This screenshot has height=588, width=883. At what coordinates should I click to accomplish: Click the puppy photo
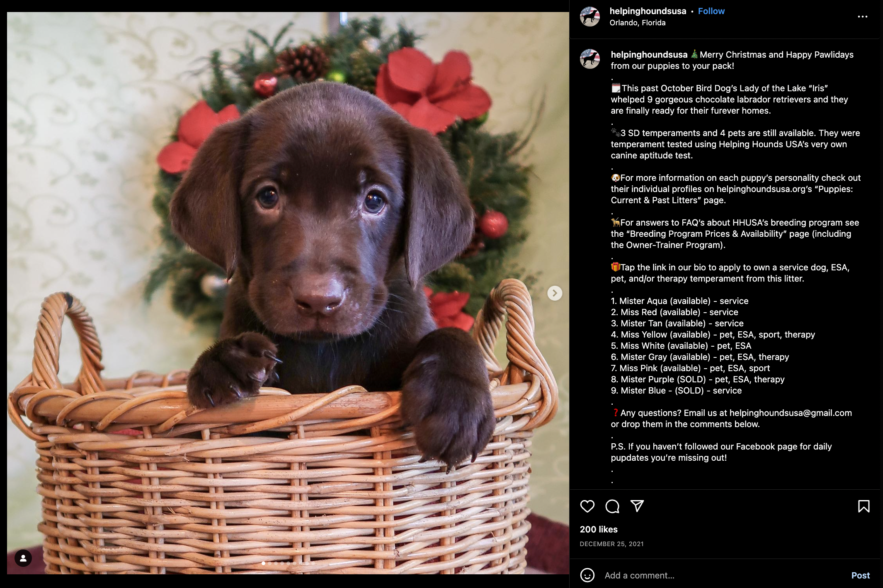(288, 293)
